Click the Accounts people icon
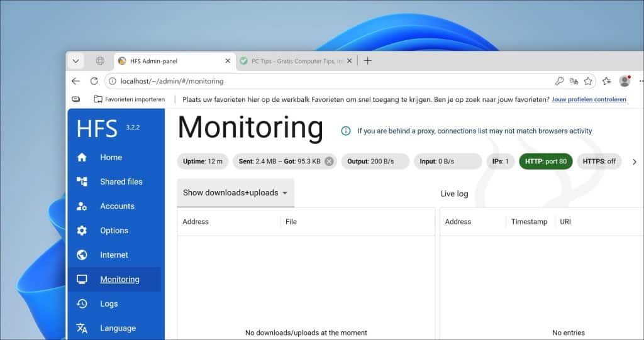644x340 pixels. pos(82,206)
